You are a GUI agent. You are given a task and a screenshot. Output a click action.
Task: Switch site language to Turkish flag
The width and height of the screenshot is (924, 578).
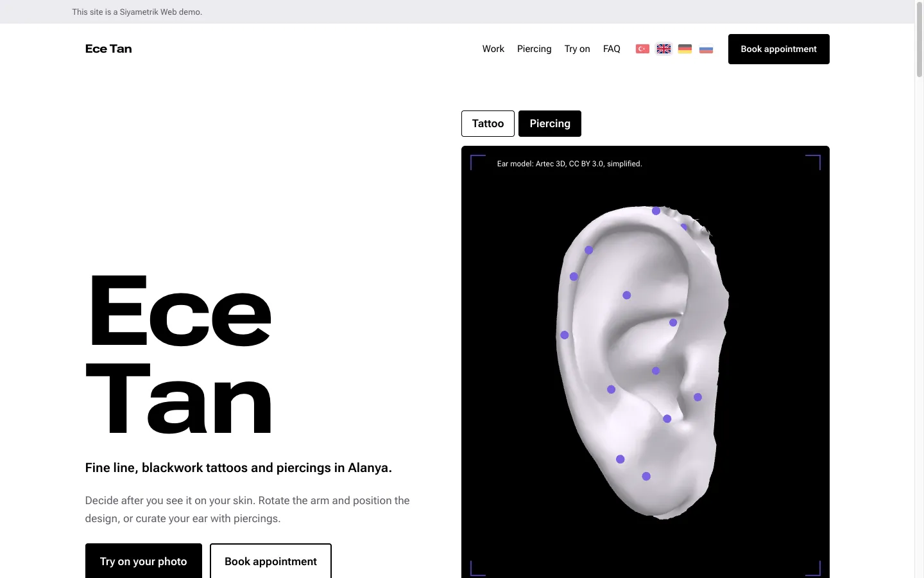pyautogui.click(x=642, y=49)
